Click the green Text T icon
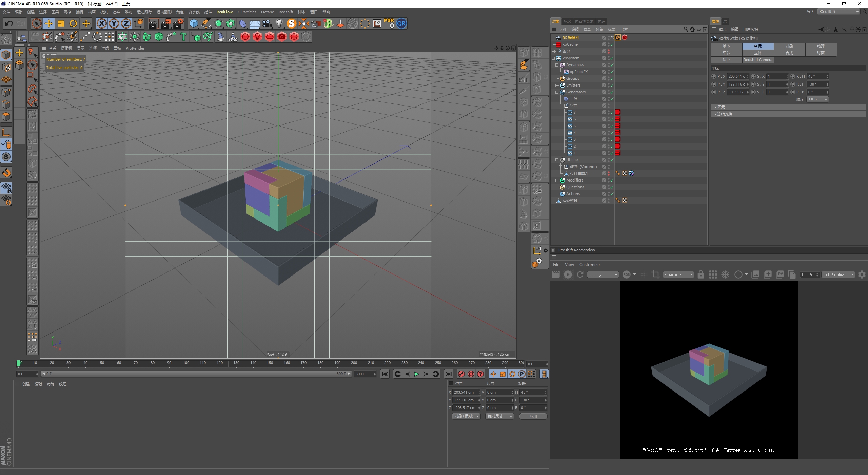868x475 pixels. click(x=183, y=37)
